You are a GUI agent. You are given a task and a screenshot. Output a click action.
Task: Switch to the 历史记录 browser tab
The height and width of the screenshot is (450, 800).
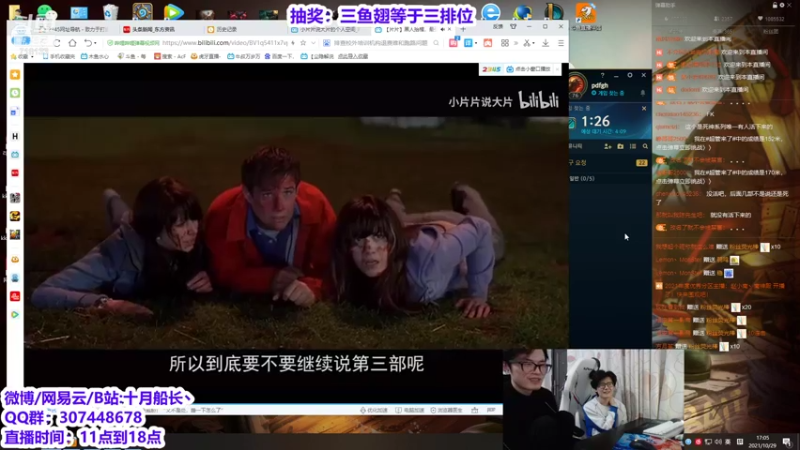tap(222, 30)
